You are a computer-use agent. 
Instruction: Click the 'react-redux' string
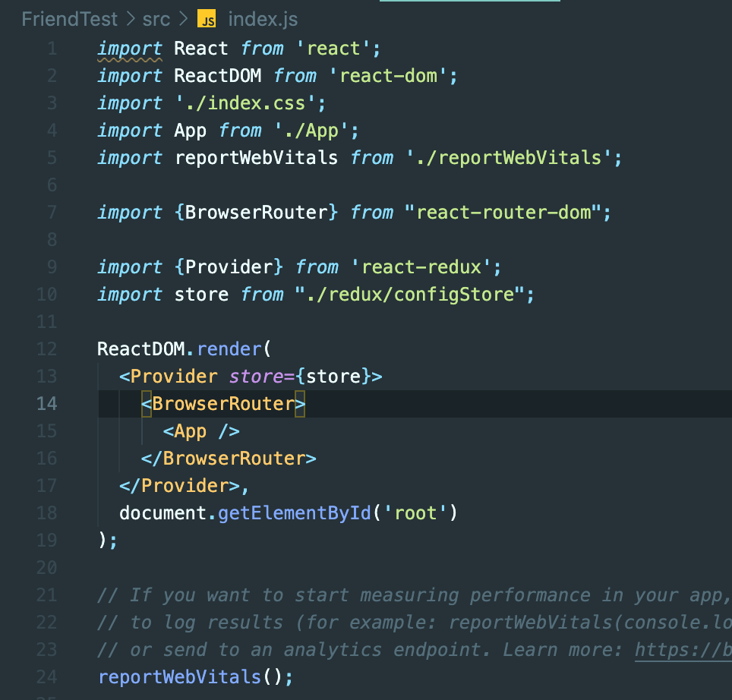(x=421, y=267)
